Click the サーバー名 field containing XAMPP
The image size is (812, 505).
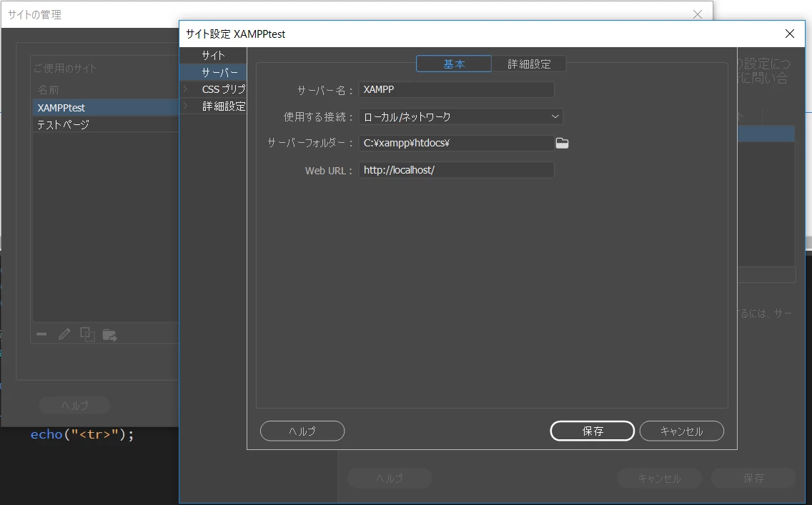[x=456, y=89]
